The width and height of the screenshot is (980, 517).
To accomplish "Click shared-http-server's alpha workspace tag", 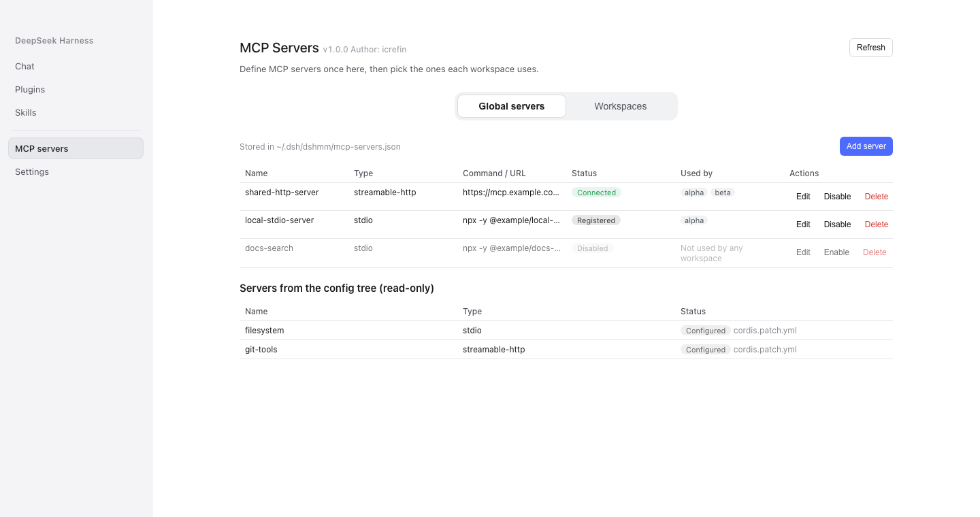I will (x=694, y=193).
